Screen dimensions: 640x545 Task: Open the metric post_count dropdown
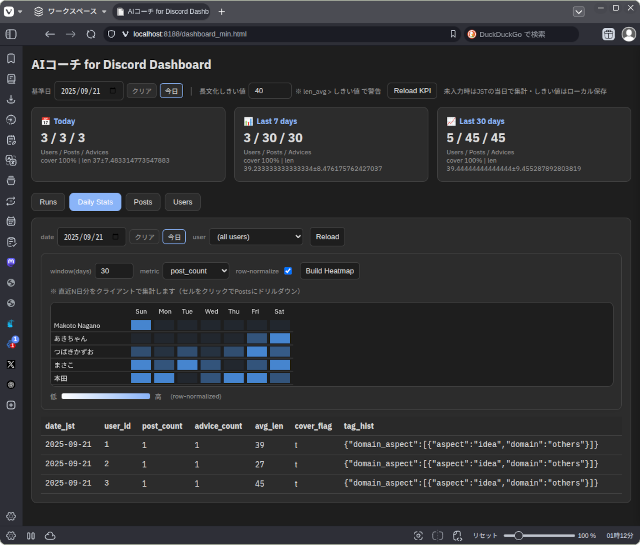tap(196, 271)
